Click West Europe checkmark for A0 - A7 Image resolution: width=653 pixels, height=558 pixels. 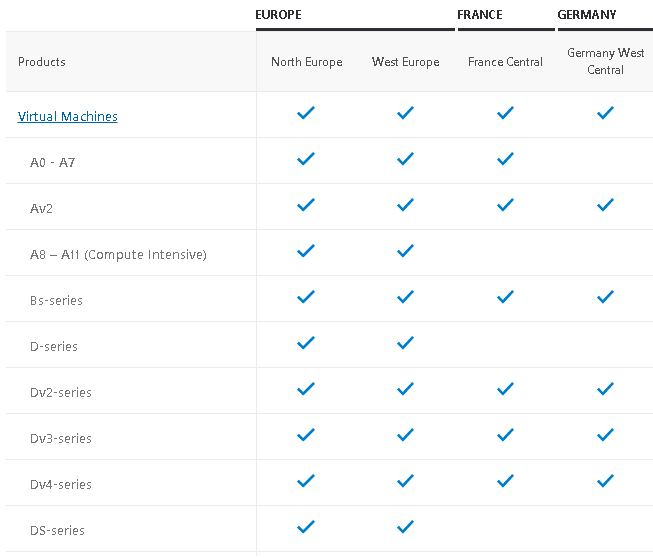pos(405,160)
